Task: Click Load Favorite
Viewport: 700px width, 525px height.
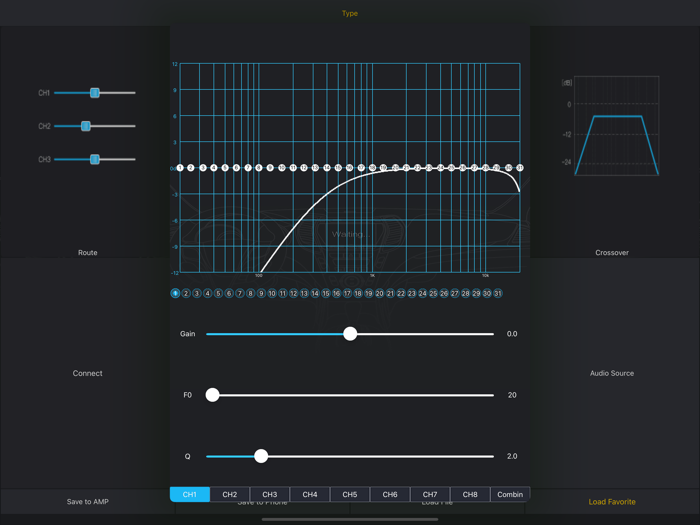Action: [x=612, y=502]
